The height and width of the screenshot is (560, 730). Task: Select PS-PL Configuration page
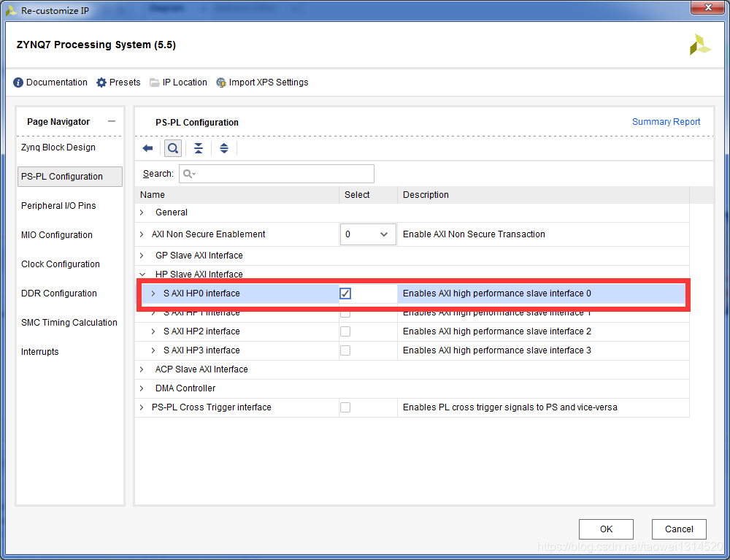[70, 177]
